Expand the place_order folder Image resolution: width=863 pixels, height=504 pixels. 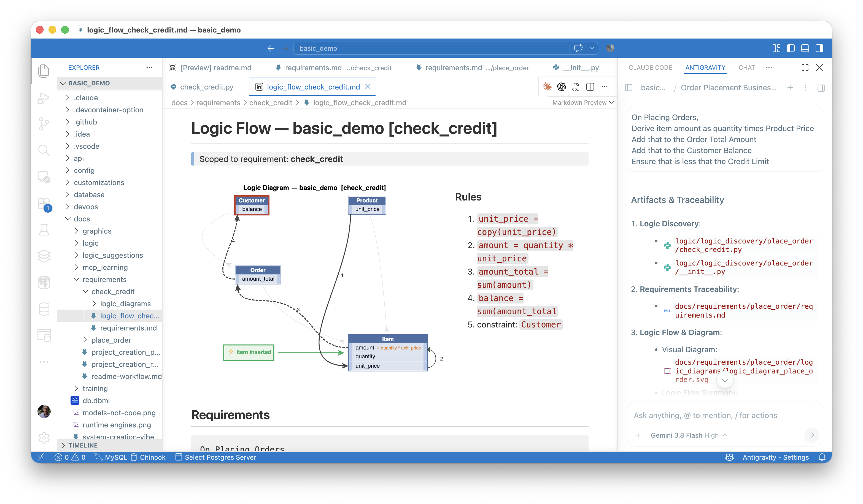pos(110,340)
